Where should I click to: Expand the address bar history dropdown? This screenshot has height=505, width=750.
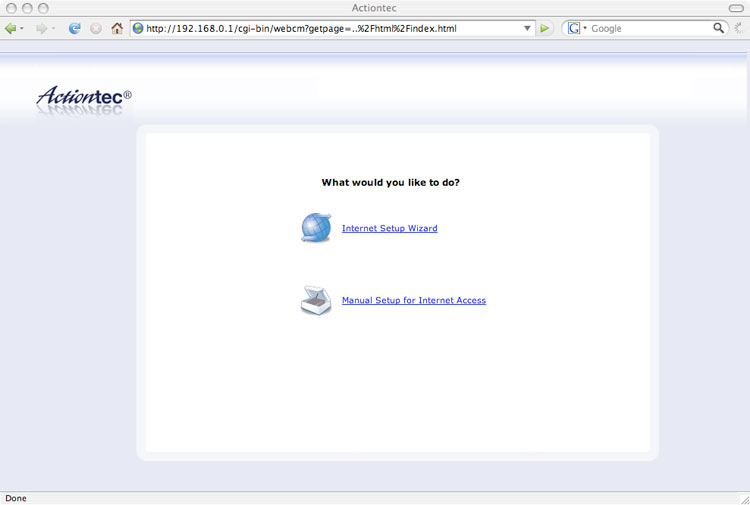coord(527,29)
